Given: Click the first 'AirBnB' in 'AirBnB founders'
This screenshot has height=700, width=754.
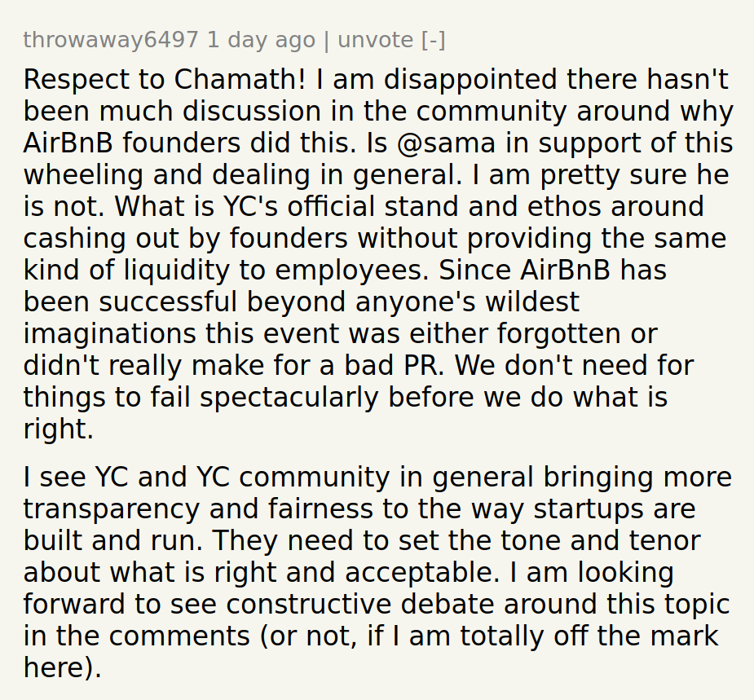Looking at the screenshot, I should 68,143.
